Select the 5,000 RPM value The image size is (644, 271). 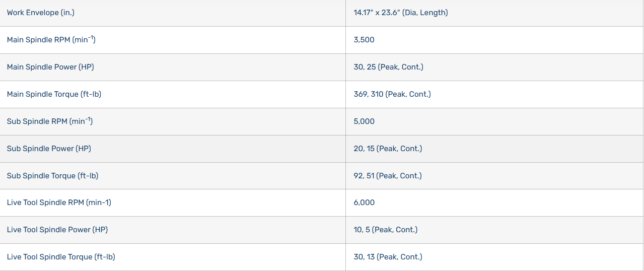point(364,121)
